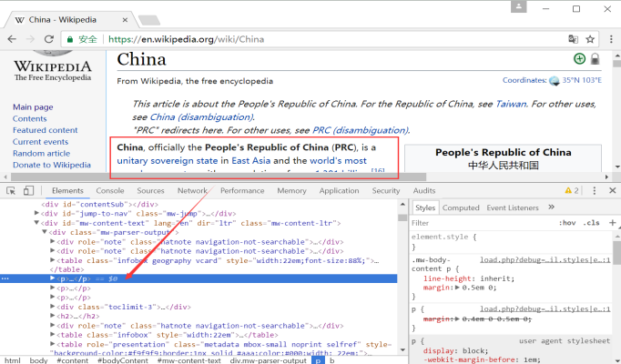Close the China - Wikipedia tab
Viewport: 621px width, 364px height.
pos(125,20)
